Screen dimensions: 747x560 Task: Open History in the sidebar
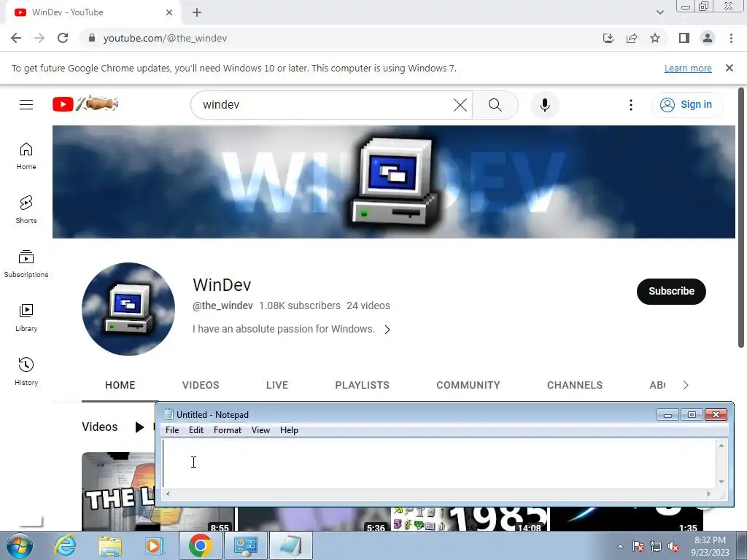coord(26,371)
